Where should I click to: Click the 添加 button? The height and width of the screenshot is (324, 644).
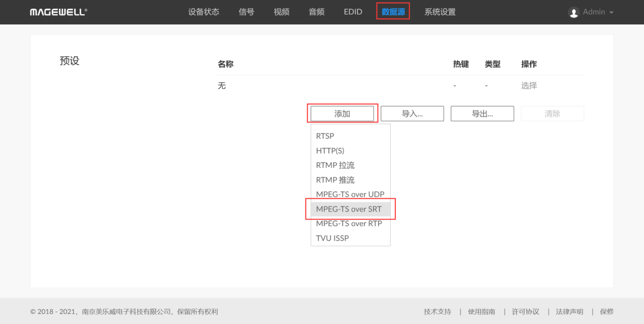point(342,114)
